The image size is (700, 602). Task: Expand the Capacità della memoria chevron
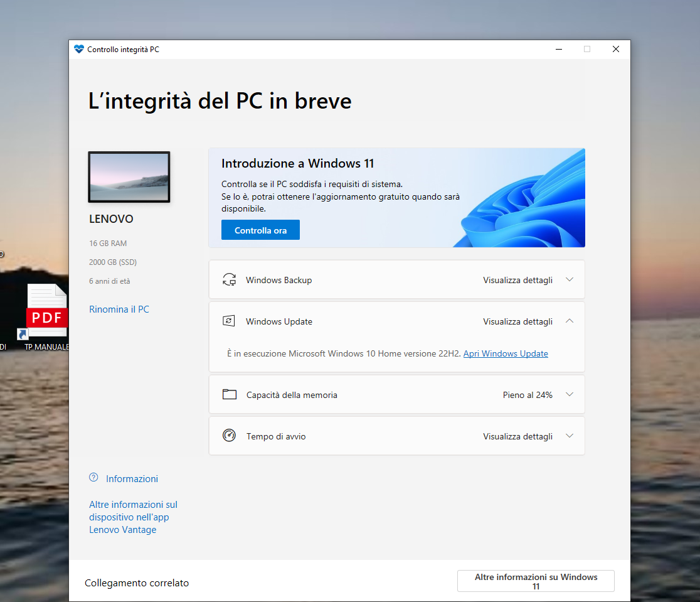point(569,394)
